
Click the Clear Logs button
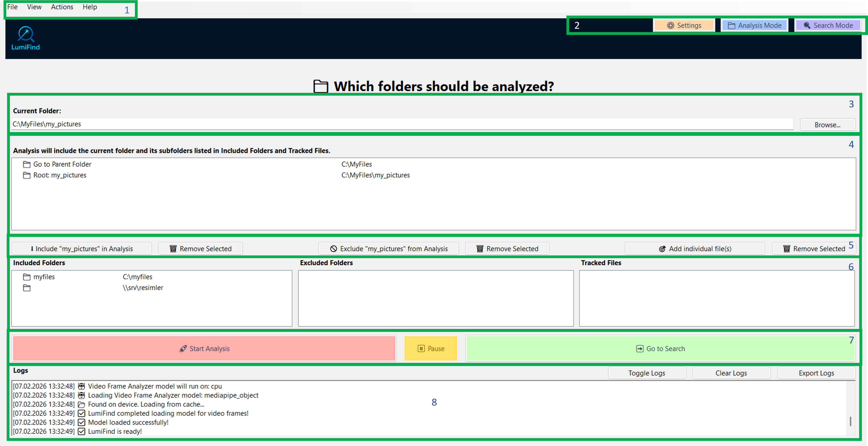[731, 373]
